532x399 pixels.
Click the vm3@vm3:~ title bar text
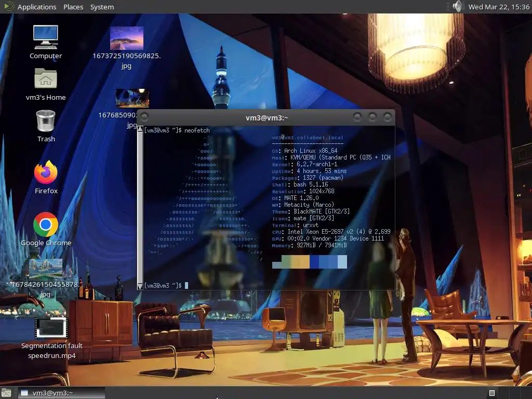tap(267, 118)
